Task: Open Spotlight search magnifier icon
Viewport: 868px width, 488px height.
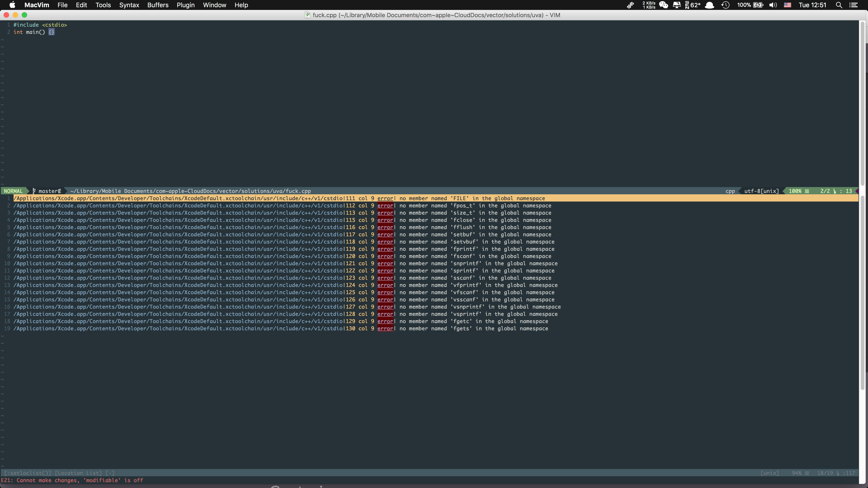Action: 839,5
